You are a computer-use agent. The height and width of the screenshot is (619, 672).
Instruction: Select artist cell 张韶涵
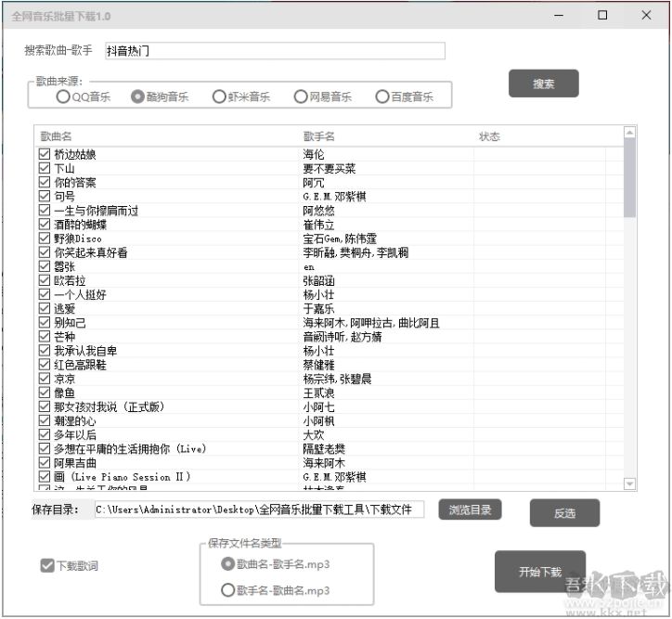click(x=318, y=280)
